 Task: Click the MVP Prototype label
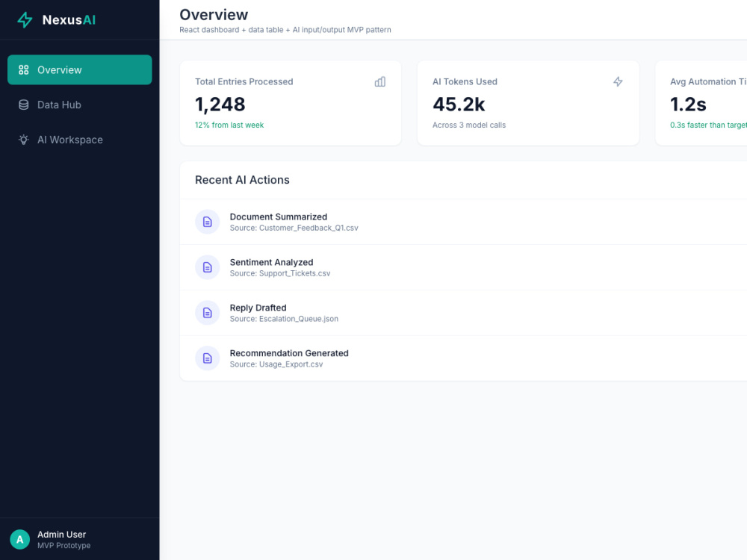(x=63, y=546)
